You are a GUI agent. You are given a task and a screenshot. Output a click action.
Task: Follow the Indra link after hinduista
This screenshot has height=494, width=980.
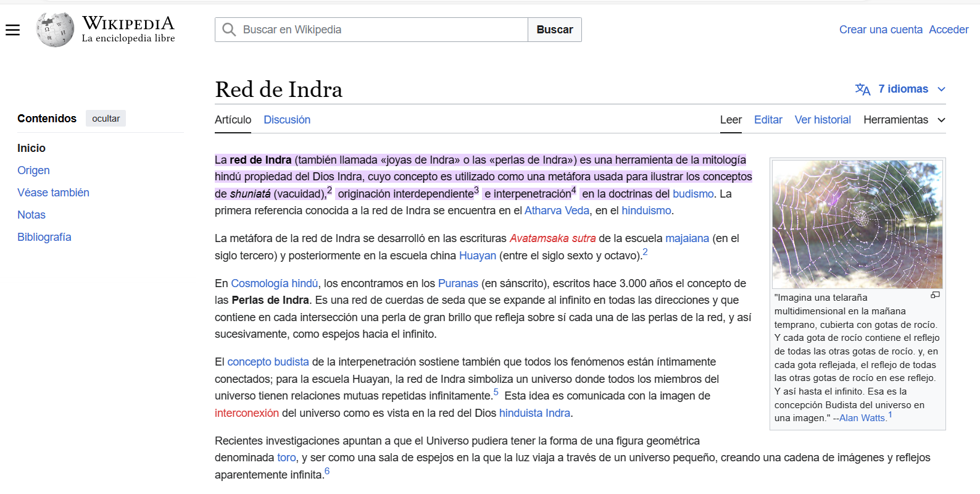[558, 413]
